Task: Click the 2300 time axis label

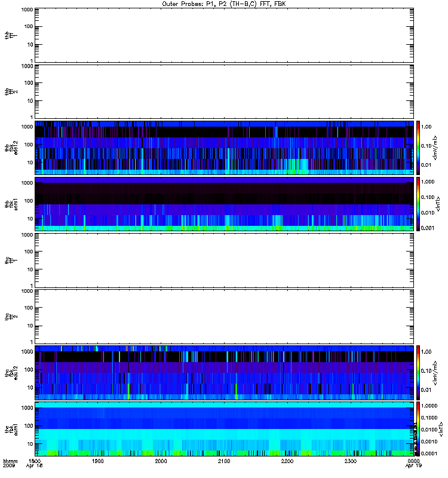Action: 351,461
